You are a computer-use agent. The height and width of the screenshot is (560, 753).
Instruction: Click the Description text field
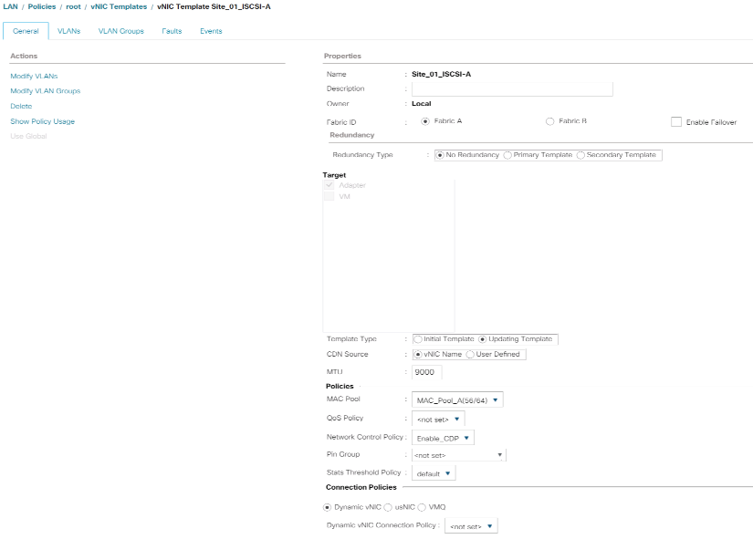tap(512, 89)
